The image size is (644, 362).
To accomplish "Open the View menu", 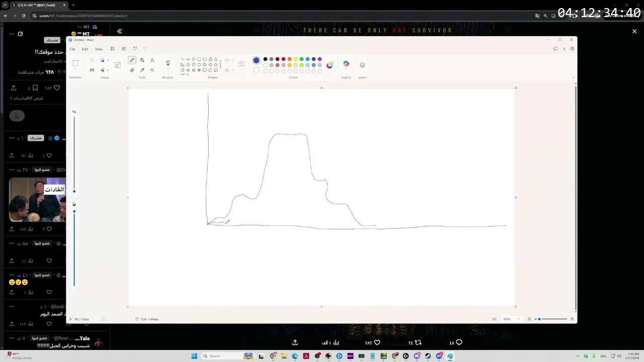I will click(99, 49).
